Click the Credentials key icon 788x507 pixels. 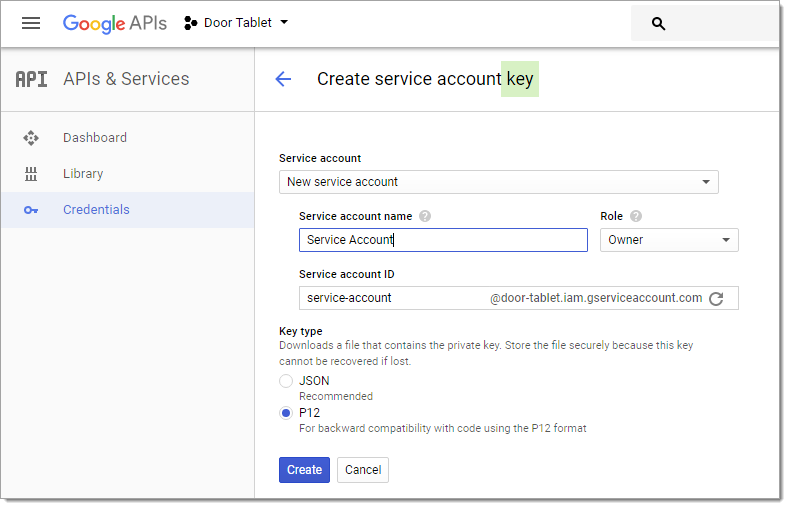point(31,210)
